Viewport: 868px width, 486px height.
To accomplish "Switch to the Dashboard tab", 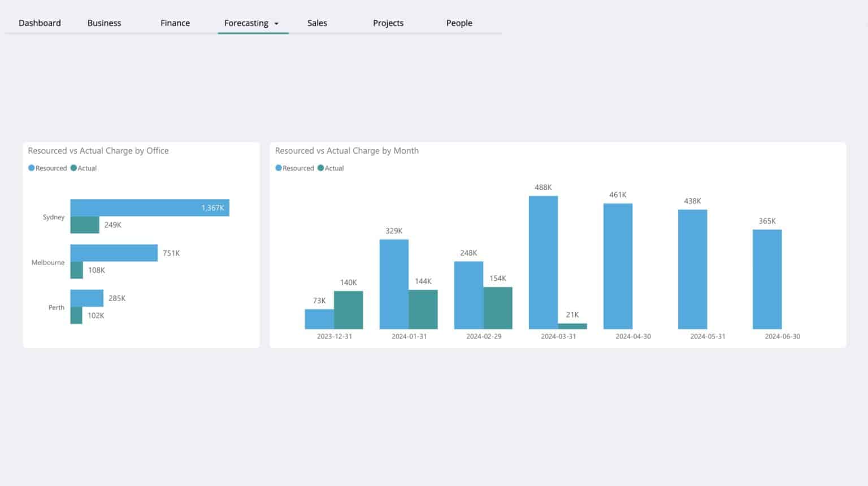I will point(40,23).
